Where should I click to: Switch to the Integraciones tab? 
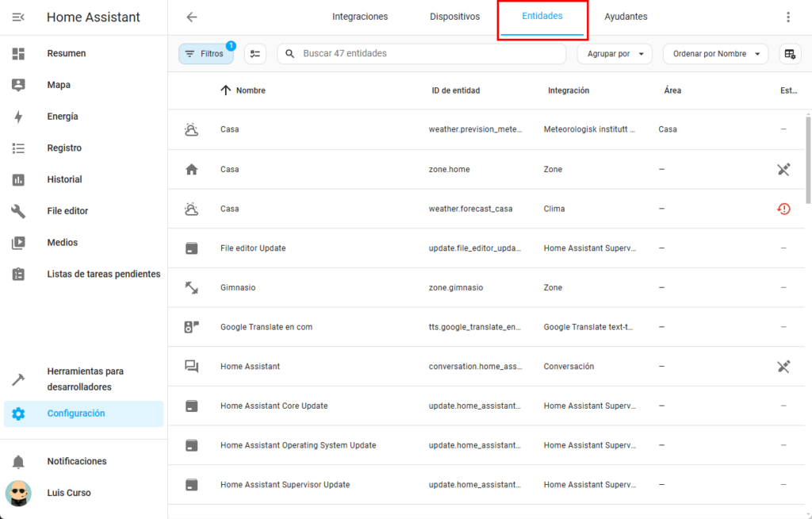[360, 17]
